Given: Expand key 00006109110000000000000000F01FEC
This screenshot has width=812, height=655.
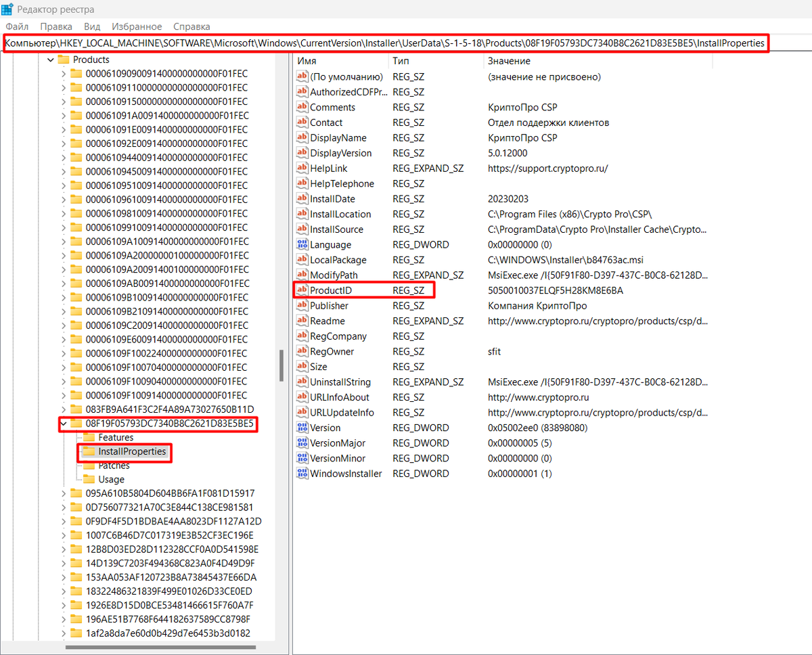Looking at the screenshot, I should tap(64, 87).
